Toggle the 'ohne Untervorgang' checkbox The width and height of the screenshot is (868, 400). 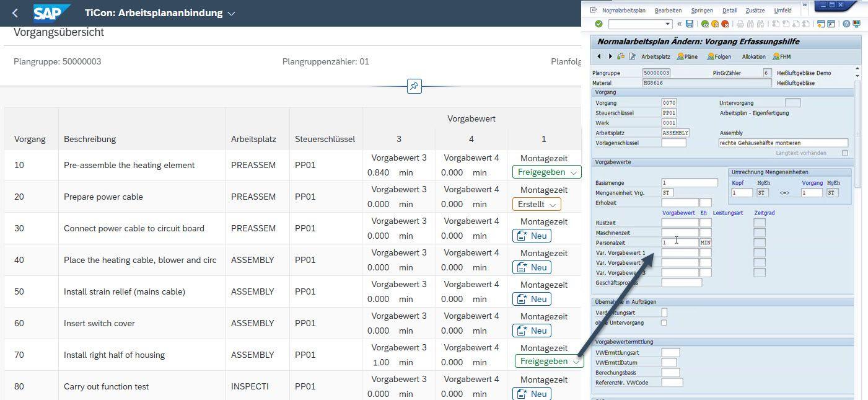point(664,322)
